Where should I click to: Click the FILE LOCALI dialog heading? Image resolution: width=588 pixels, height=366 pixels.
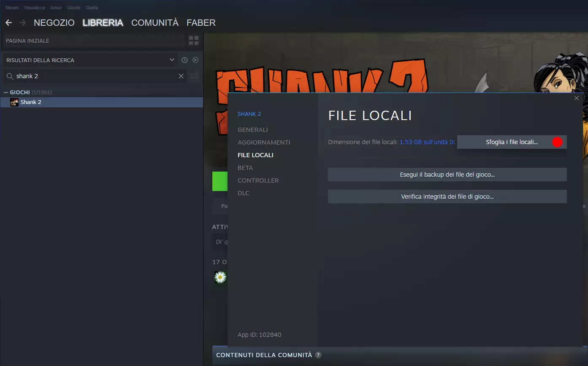coord(370,116)
